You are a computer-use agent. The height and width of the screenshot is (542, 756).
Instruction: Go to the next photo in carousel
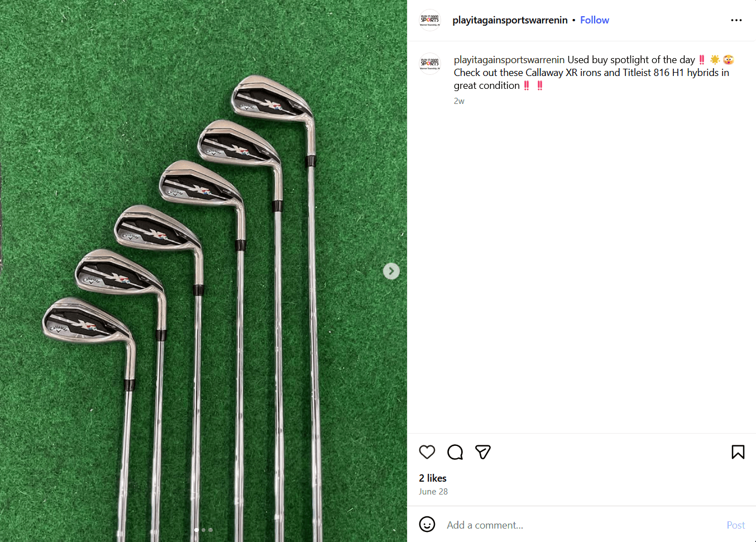[391, 272]
